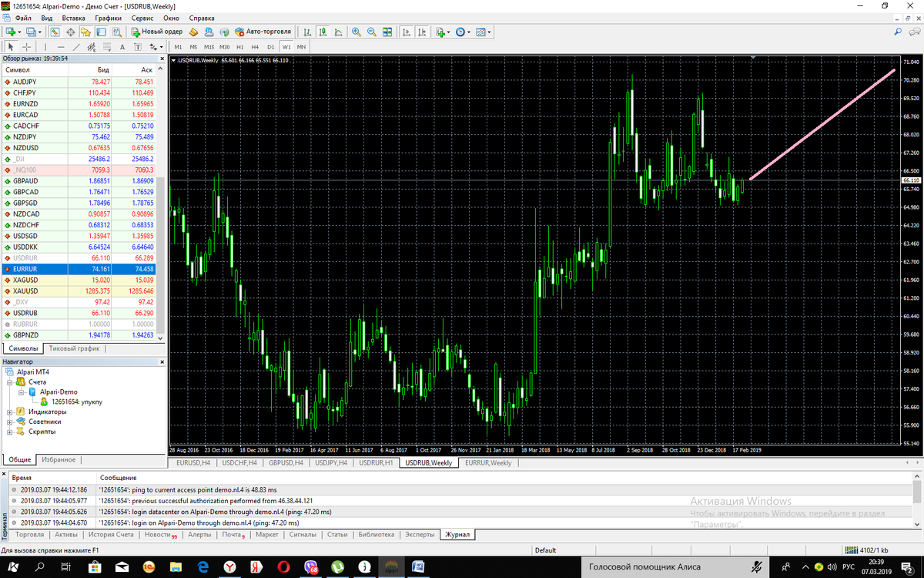Screen dimensions: 924x578
Task: Switch timeframe to H1
Action: click(239, 47)
